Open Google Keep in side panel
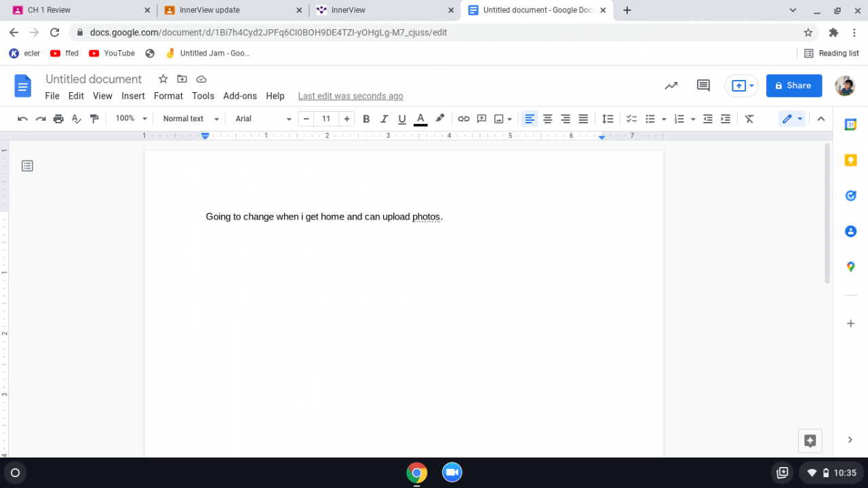Screen dimensions: 868x488 click(x=850, y=161)
